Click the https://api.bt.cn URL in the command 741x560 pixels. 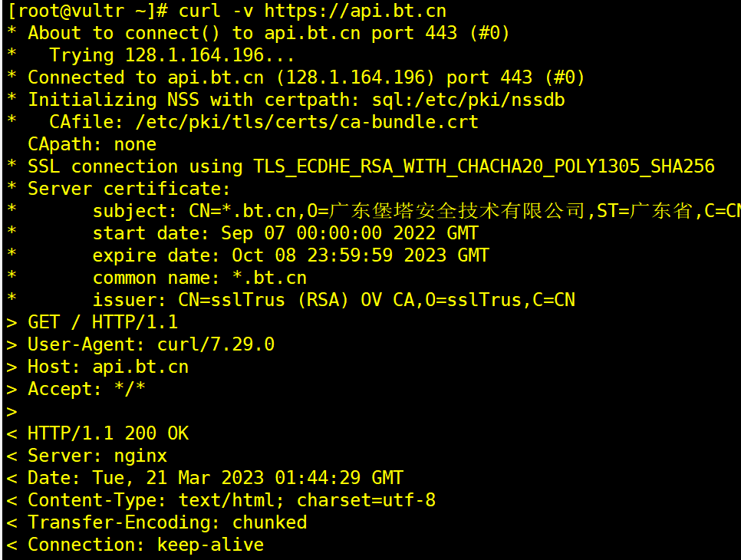pos(355,11)
